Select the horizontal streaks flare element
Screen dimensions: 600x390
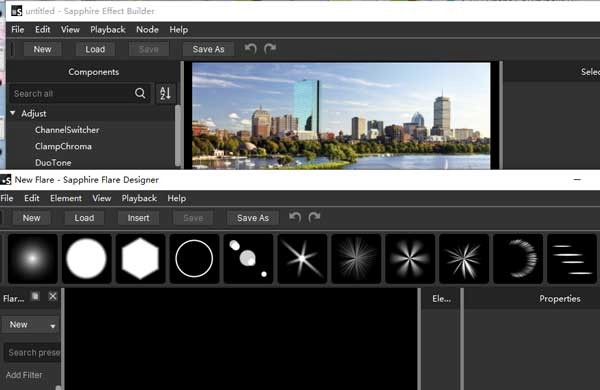pos(572,259)
